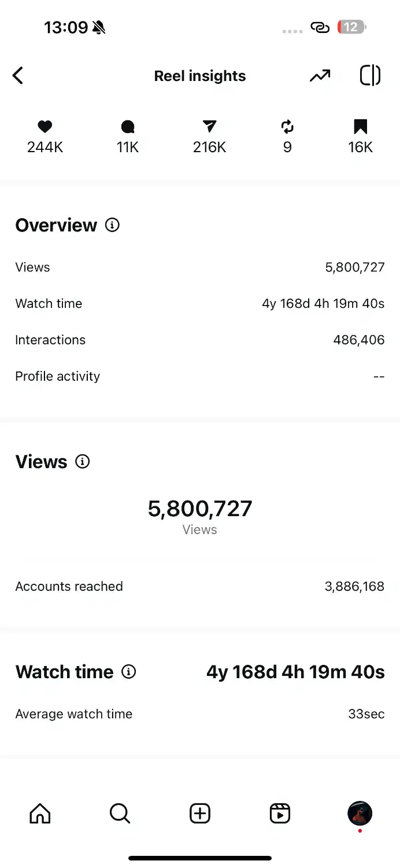400x868 pixels.
Task: Tap the Average watch time row
Action: pyautogui.click(x=200, y=715)
